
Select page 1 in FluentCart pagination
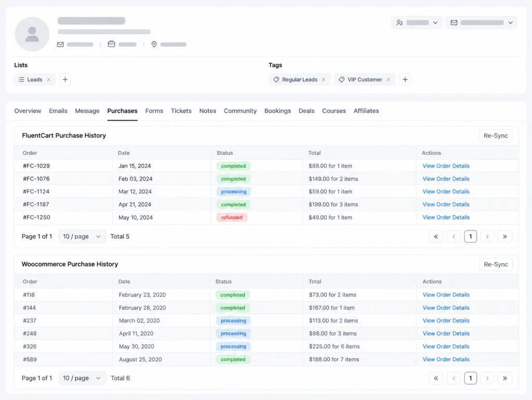coord(470,237)
